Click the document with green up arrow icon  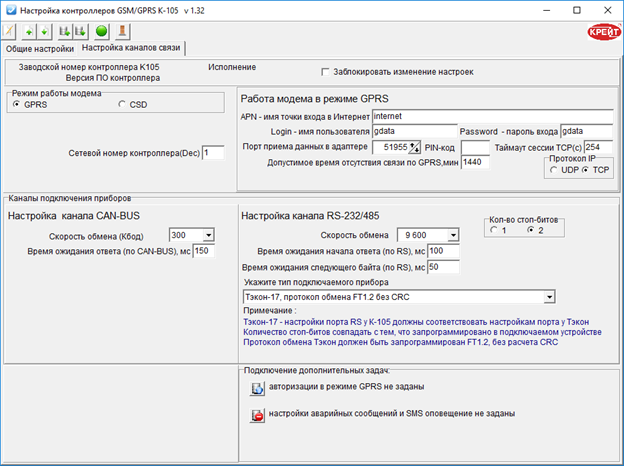[29, 31]
